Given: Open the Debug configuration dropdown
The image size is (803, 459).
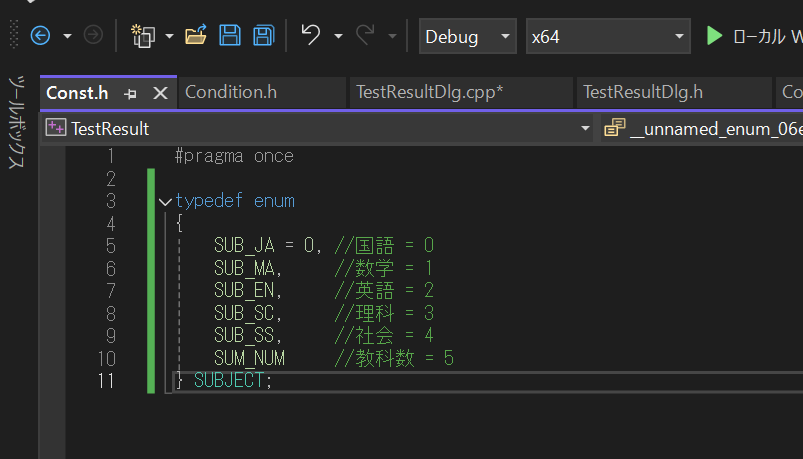Looking at the screenshot, I should tap(467, 37).
